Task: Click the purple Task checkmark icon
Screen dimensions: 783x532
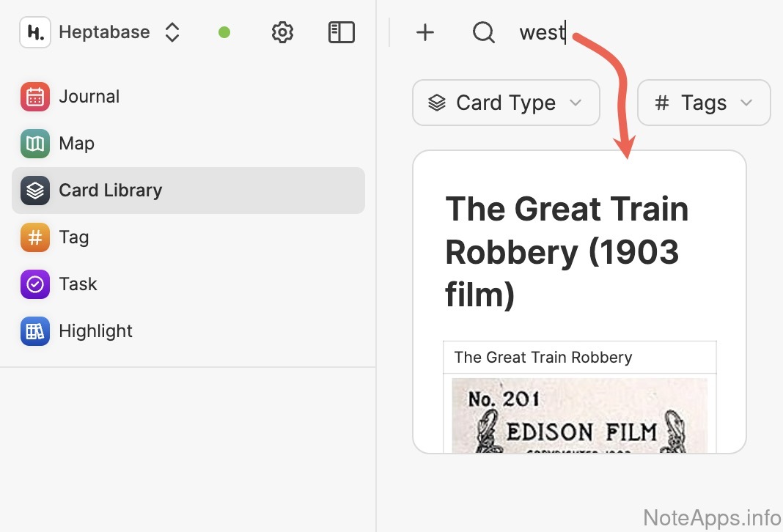Action: pyautogui.click(x=35, y=284)
